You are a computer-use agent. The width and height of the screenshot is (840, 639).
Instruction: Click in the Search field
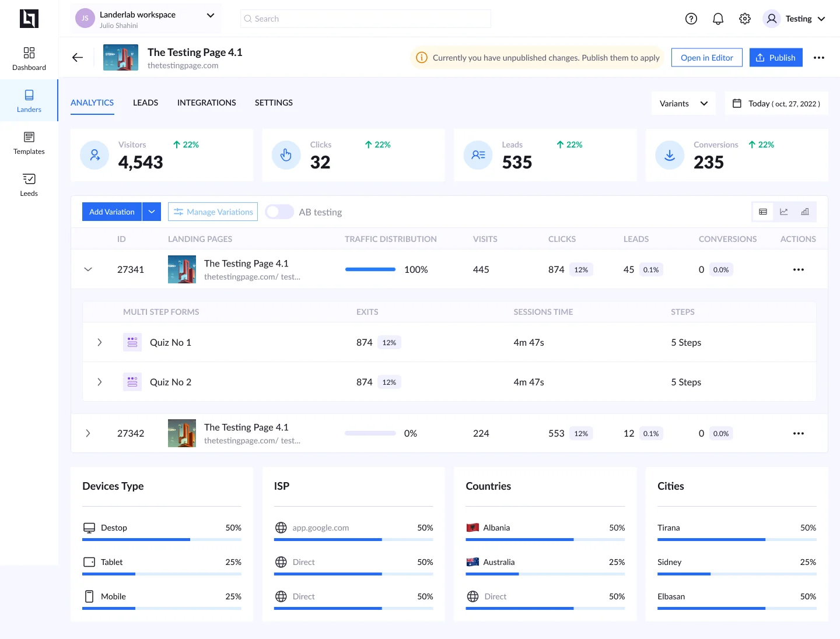click(x=366, y=19)
